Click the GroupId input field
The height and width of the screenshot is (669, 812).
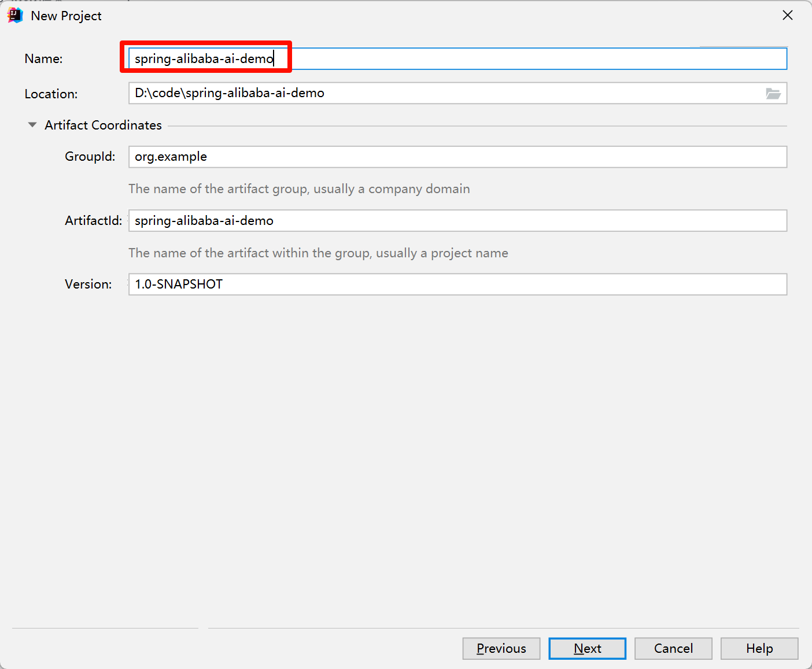pyautogui.click(x=457, y=157)
